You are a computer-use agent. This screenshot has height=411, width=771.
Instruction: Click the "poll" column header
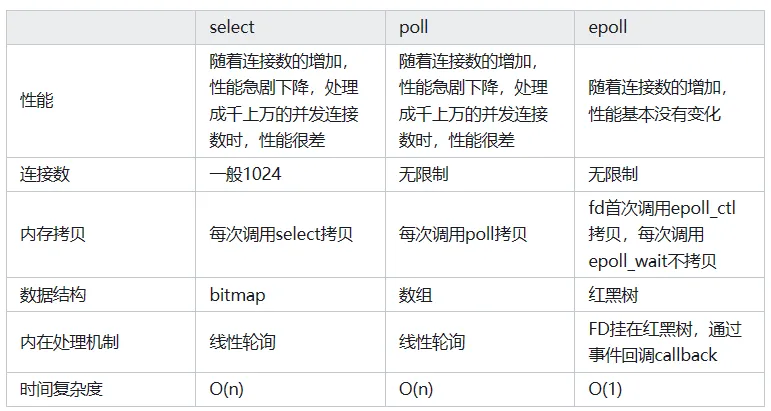[414, 27]
